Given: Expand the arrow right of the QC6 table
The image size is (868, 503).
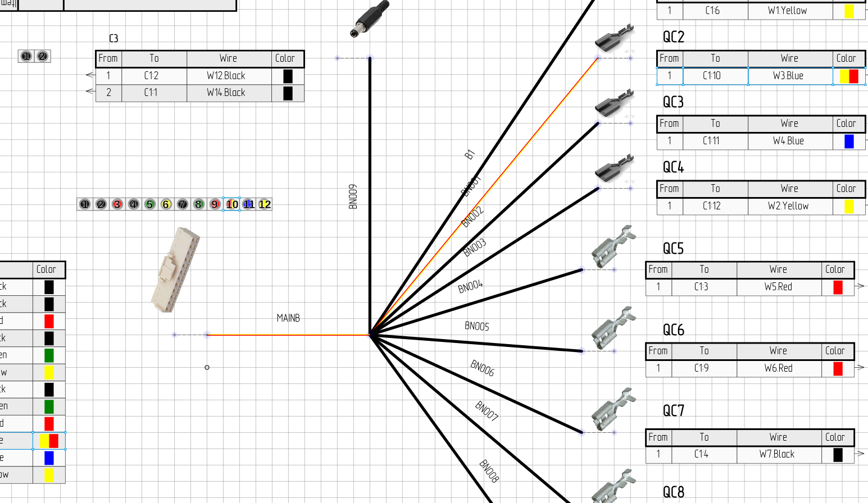Looking at the screenshot, I should click(861, 367).
